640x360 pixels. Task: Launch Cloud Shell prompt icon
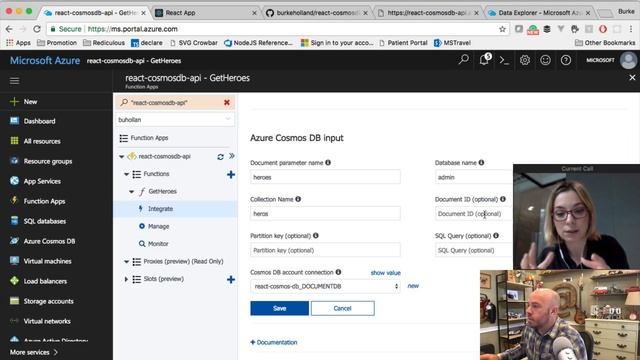pyautogui.click(x=504, y=60)
